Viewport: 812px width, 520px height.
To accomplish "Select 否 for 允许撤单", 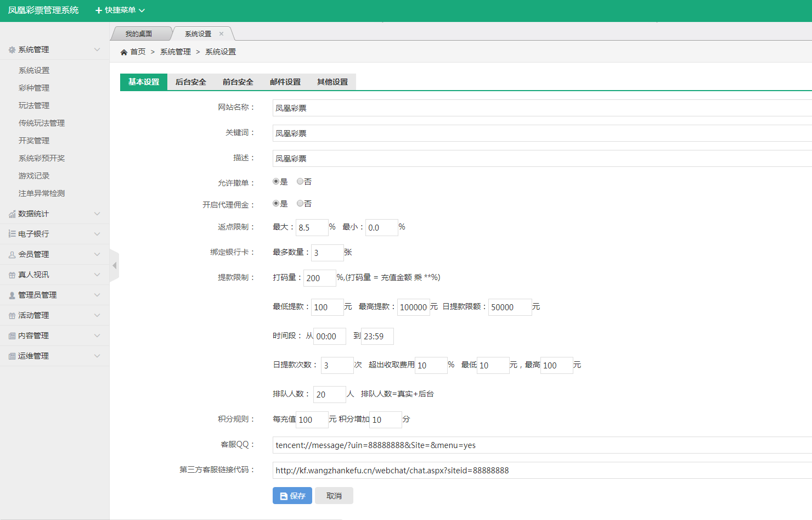I will 300,181.
